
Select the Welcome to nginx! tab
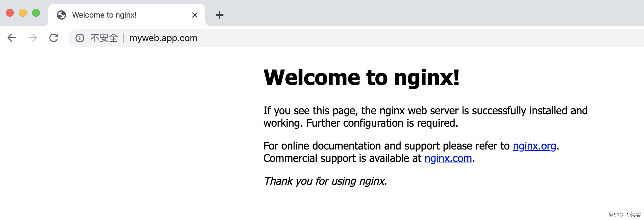(x=127, y=15)
